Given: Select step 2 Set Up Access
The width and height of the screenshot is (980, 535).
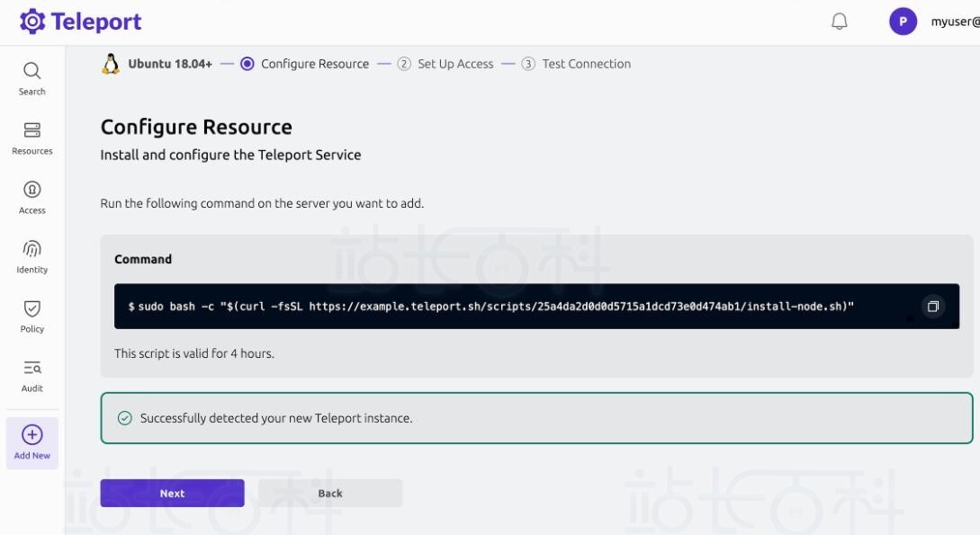Looking at the screenshot, I should click(x=445, y=64).
